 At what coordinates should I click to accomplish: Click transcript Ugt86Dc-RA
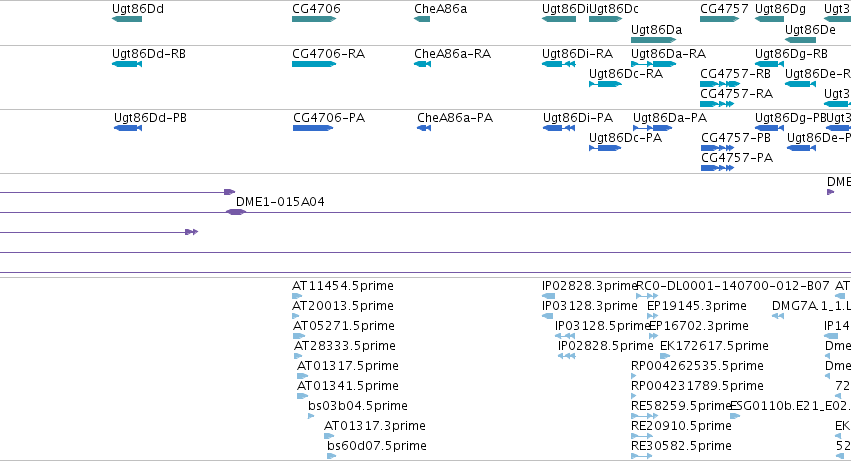(606, 84)
